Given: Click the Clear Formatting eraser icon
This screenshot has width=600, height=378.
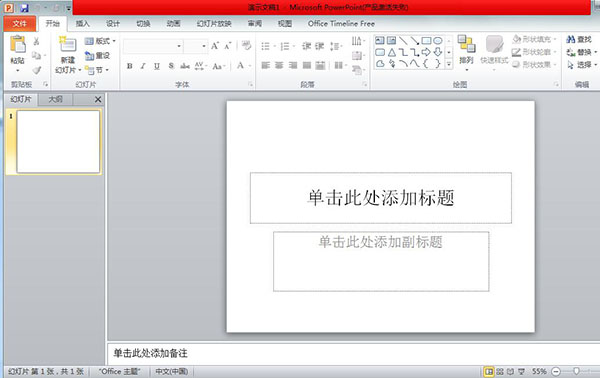Looking at the screenshot, I should click(x=246, y=46).
